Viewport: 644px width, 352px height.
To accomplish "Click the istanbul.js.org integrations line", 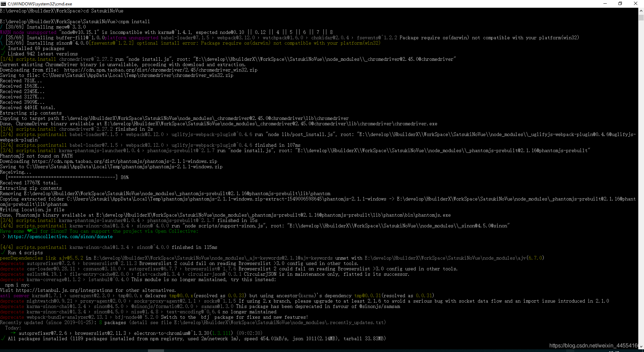I will tap(88, 290).
